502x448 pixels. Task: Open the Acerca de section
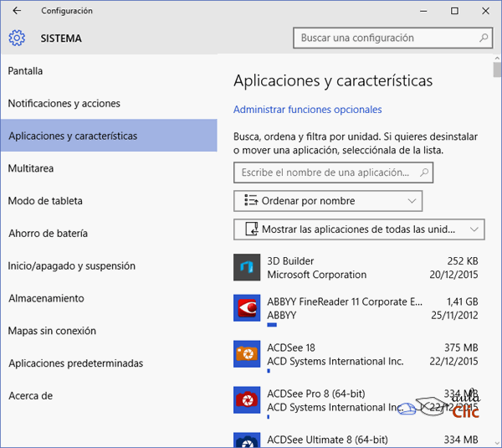pyautogui.click(x=30, y=396)
